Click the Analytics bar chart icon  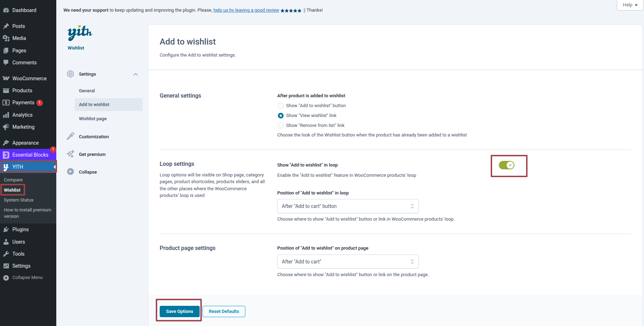6,115
